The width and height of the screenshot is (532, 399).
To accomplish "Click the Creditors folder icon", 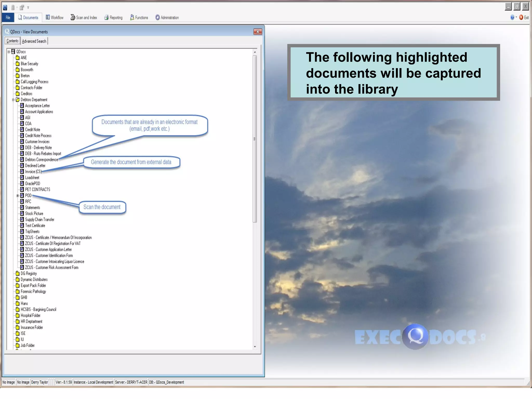I will (17, 94).
